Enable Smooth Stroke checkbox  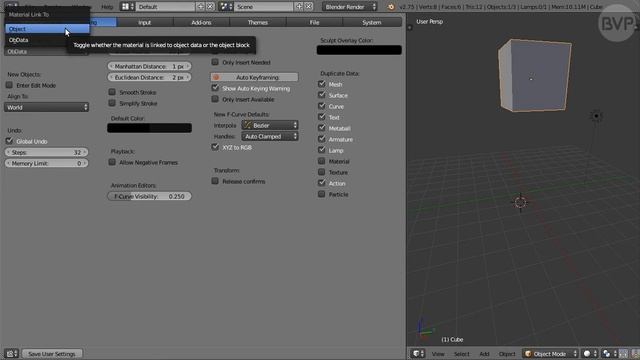(x=112, y=92)
